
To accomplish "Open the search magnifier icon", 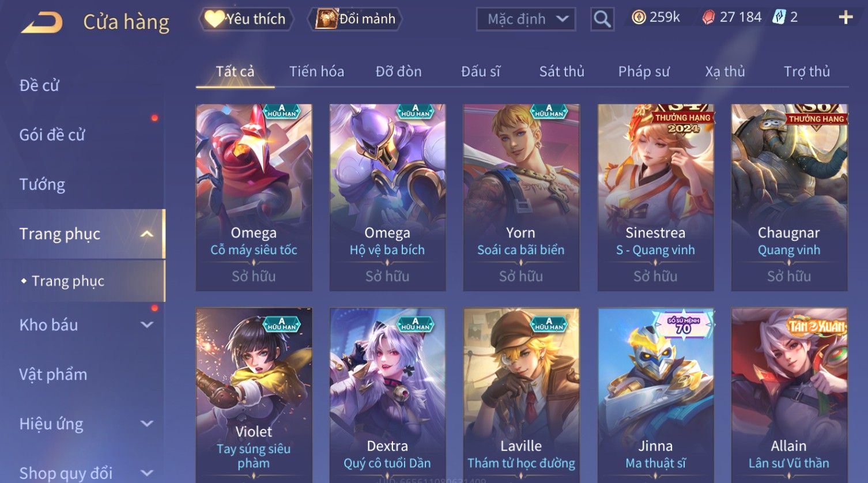I will click(x=602, y=19).
